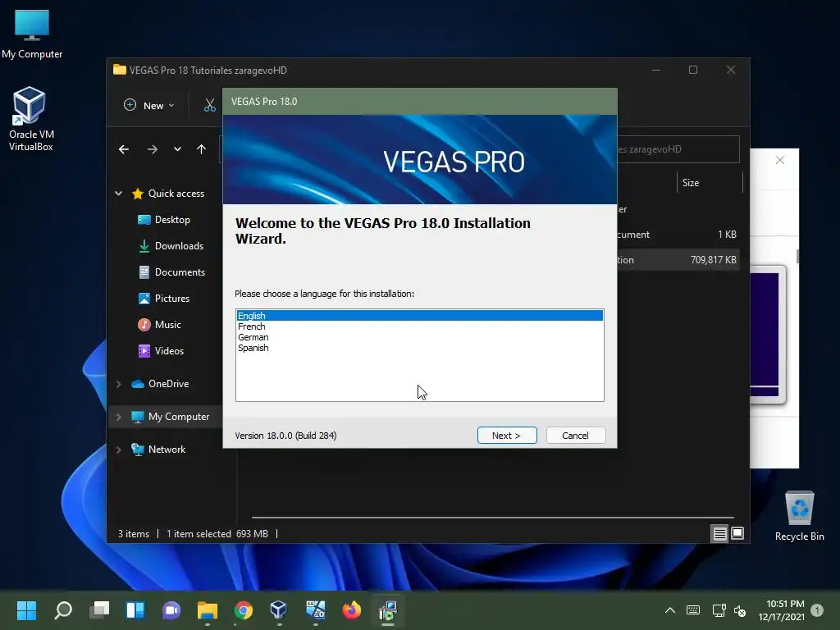Select My Computer in the navigation pane
The image size is (840, 630).
click(171, 416)
